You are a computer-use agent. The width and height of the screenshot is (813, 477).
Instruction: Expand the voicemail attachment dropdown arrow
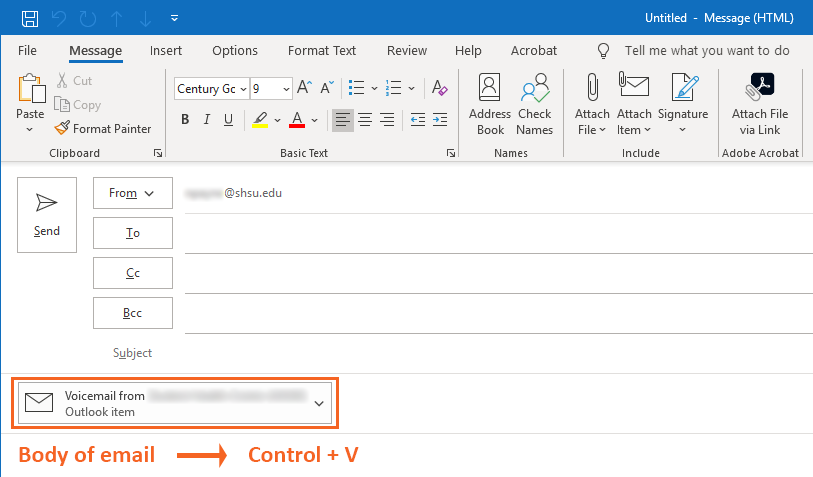click(x=319, y=403)
